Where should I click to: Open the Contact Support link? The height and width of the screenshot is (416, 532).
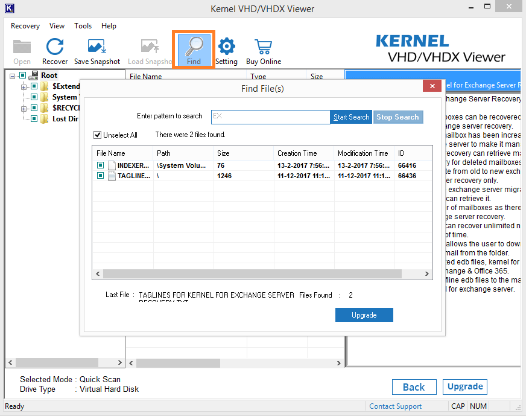click(x=395, y=406)
